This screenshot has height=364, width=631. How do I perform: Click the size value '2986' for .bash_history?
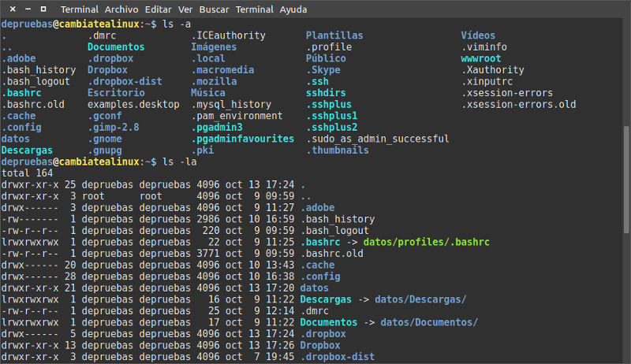coord(208,219)
